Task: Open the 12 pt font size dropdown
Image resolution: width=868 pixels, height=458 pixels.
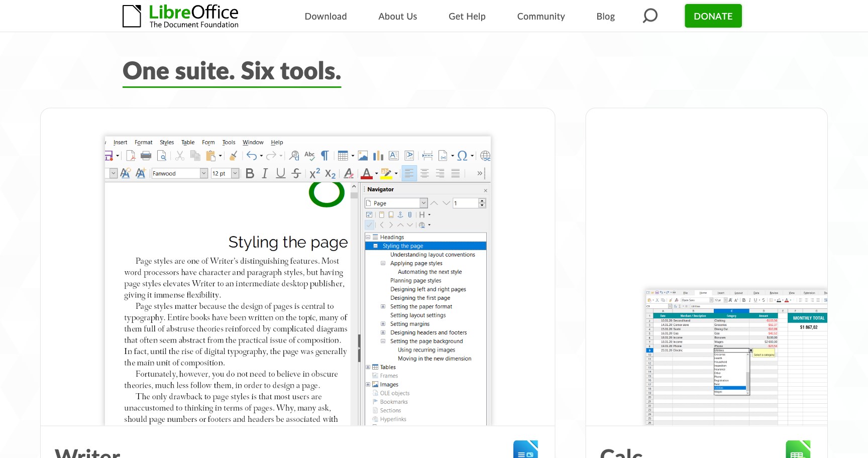Action: click(x=235, y=173)
